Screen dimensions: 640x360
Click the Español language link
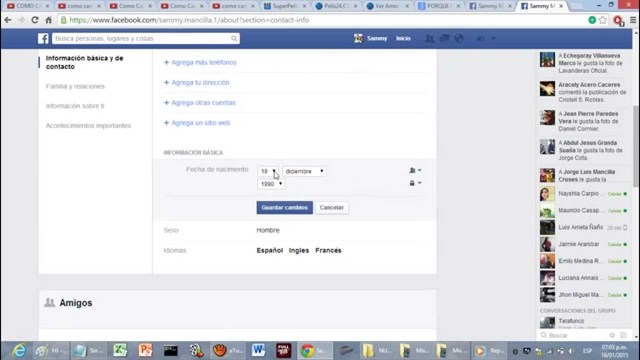coord(270,250)
